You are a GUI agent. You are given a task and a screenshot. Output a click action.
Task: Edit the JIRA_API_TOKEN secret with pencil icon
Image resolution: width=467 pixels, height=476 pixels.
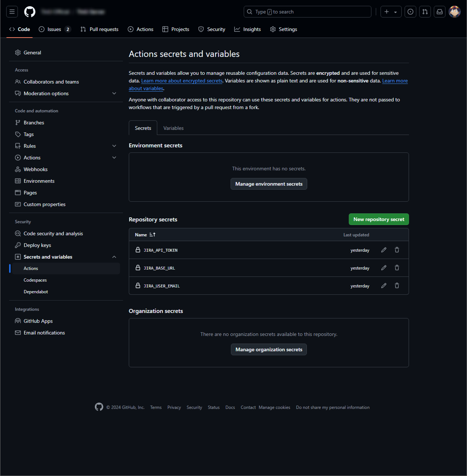click(384, 250)
